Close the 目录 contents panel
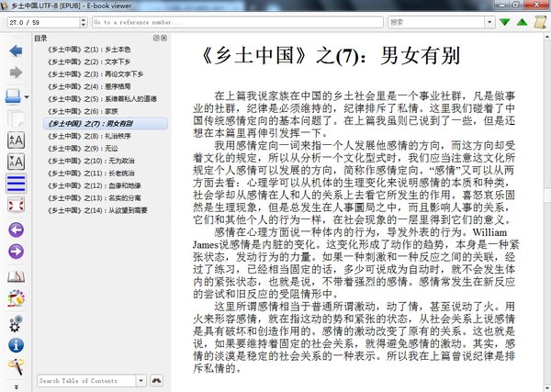551x392 pixels. click(x=163, y=38)
